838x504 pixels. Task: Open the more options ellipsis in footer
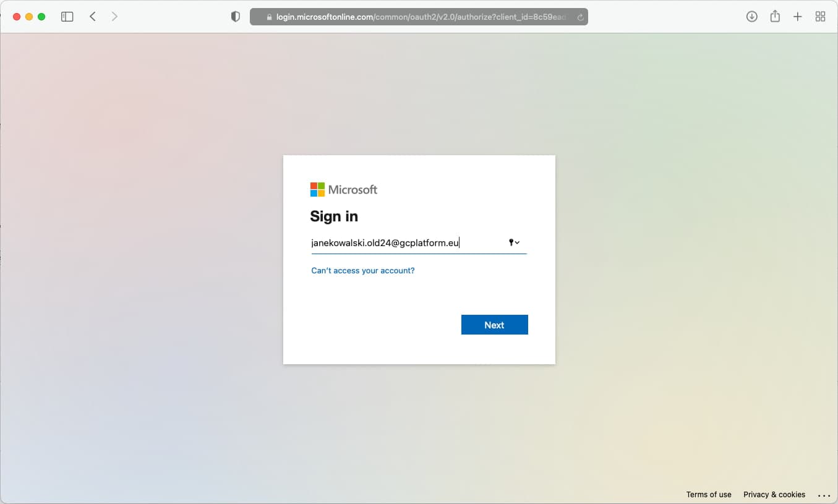click(824, 495)
